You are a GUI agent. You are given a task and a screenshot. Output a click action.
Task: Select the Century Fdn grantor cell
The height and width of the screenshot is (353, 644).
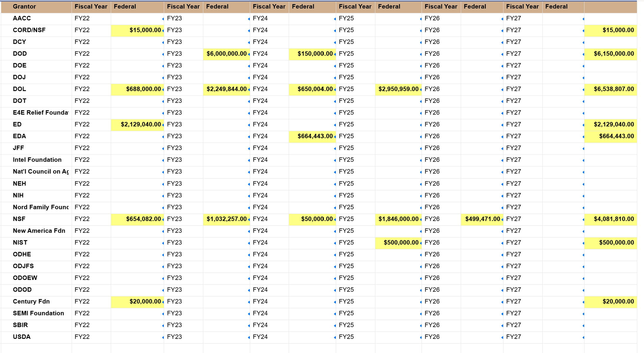point(36,302)
